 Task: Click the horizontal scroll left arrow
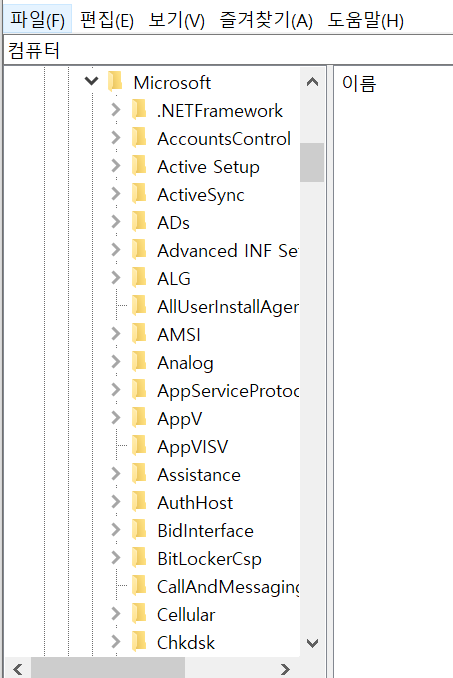tap(17, 669)
